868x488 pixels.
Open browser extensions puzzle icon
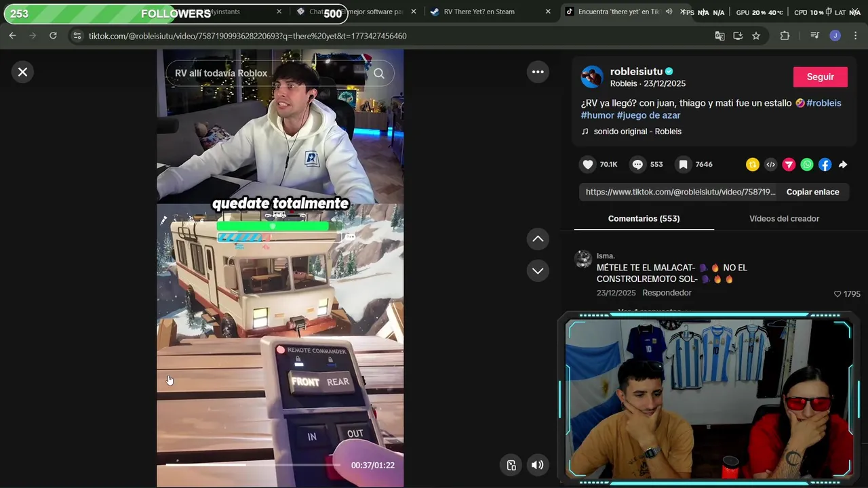785,36
